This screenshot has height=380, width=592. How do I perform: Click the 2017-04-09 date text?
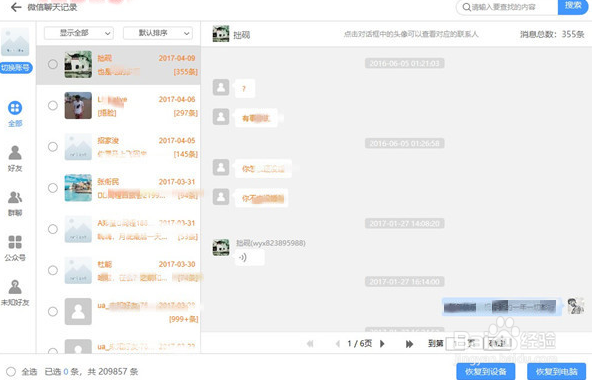tap(177, 58)
